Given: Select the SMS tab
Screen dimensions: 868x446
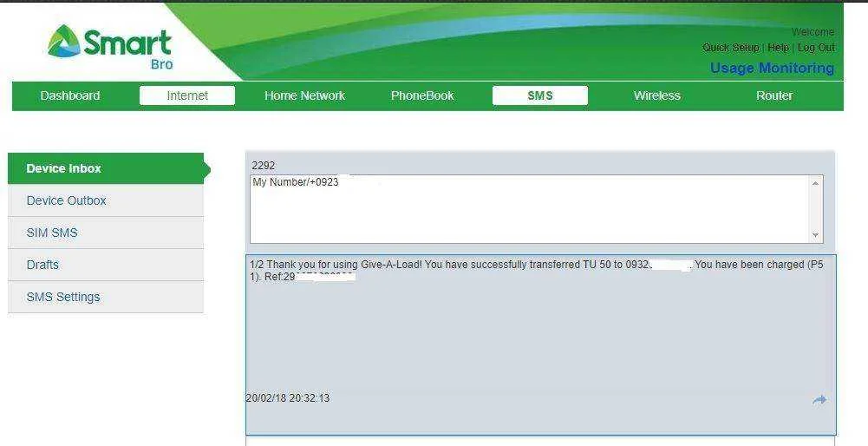Looking at the screenshot, I should tap(539, 95).
